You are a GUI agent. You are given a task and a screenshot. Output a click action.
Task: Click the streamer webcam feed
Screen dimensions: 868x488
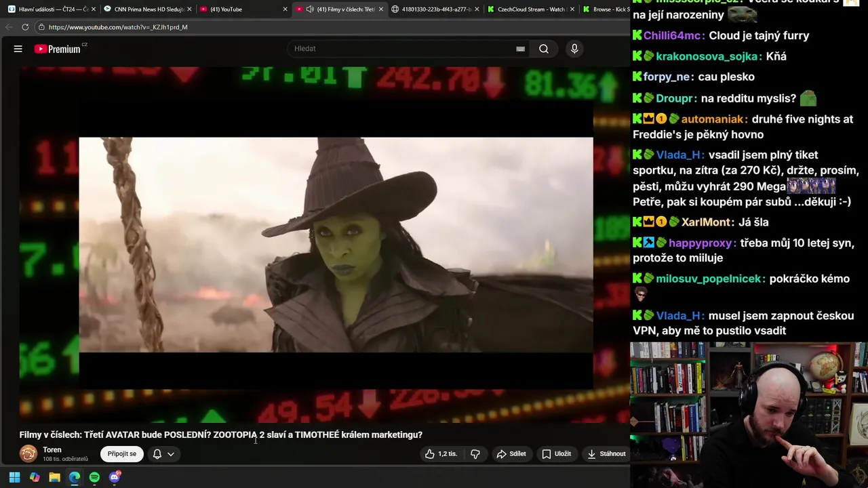[x=749, y=415]
